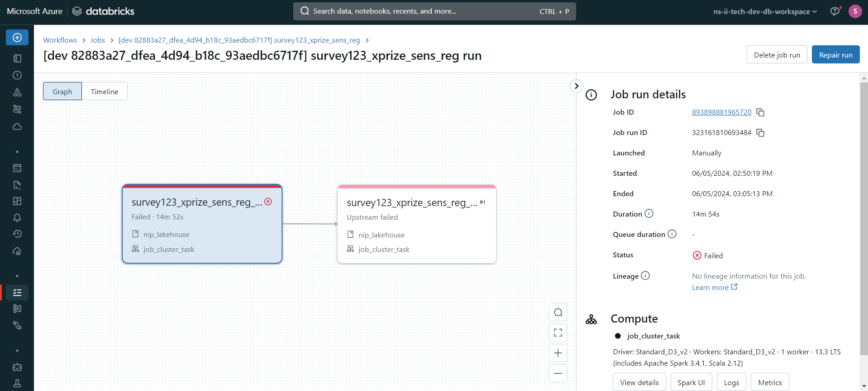Switch to the Timeline view tab
This screenshot has width=868, height=391.
[105, 92]
